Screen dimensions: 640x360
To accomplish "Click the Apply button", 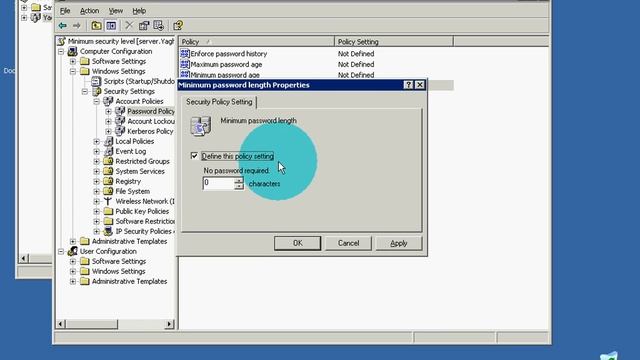I will click(x=398, y=243).
